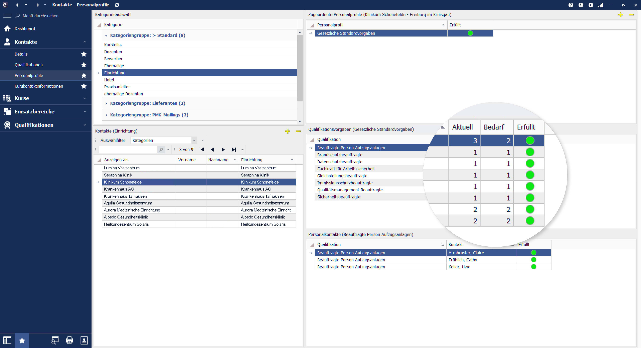Open the favorites star tab at the bottom left

pos(22,340)
